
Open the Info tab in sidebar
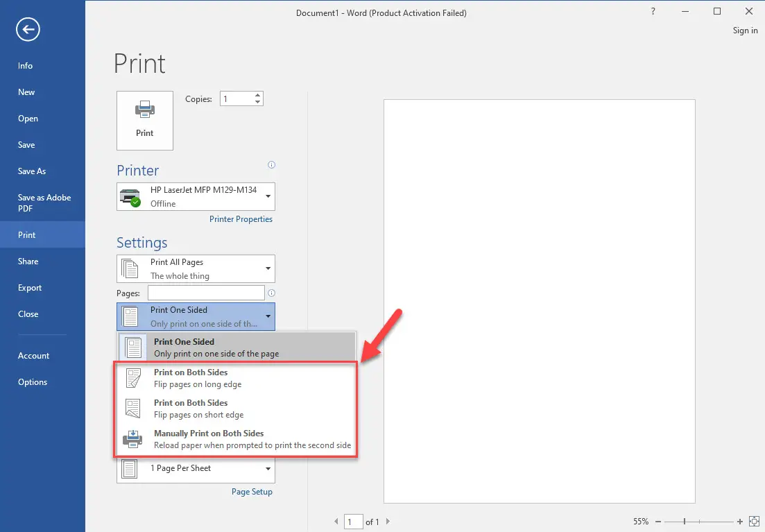coord(42,66)
